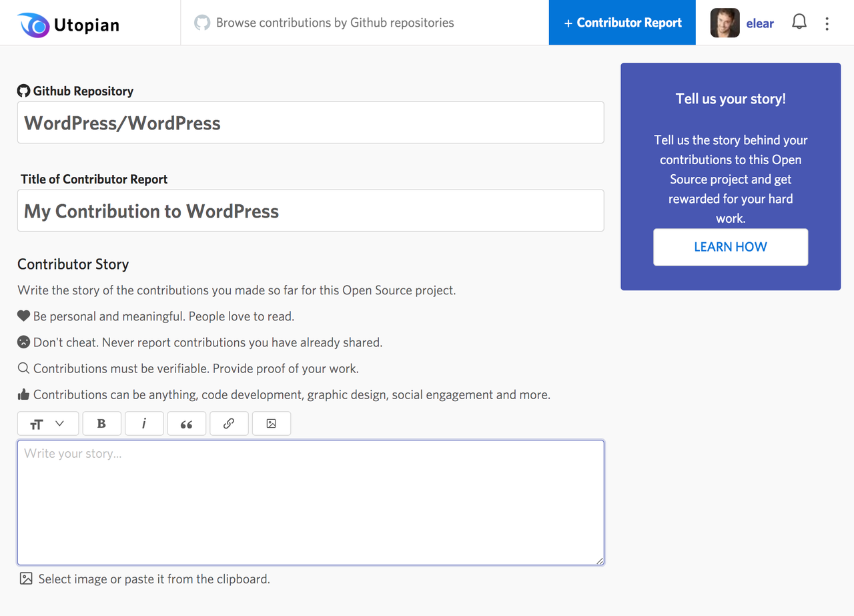Click the LEARN HOW button

731,247
